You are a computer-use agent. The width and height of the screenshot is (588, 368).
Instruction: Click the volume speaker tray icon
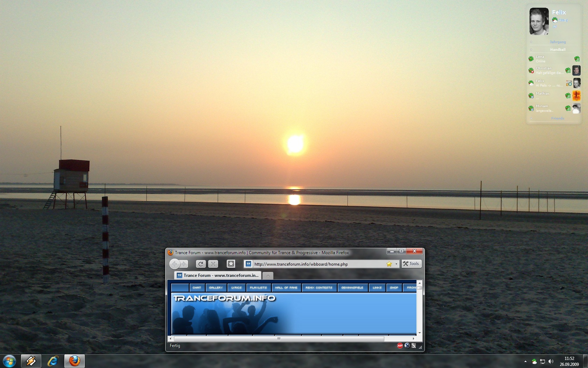tap(551, 361)
